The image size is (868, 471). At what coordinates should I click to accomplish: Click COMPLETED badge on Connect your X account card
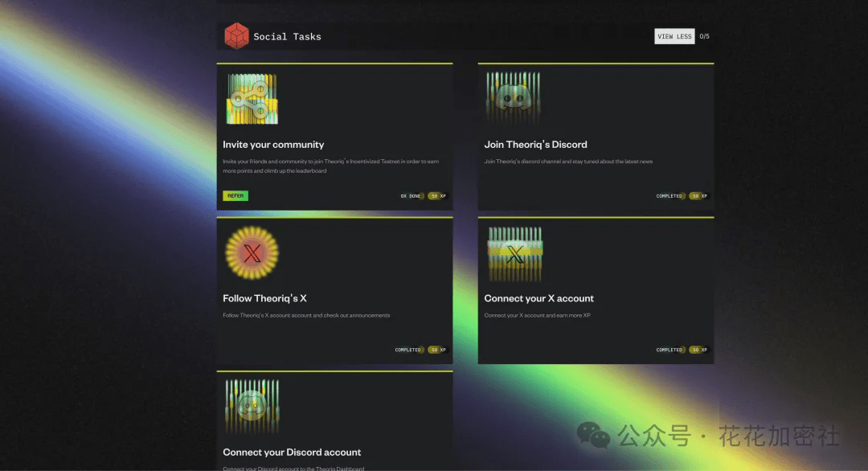coord(669,350)
